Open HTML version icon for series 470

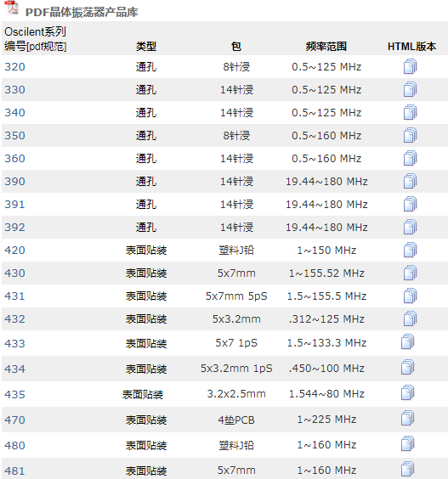click(x=408, y=418)
